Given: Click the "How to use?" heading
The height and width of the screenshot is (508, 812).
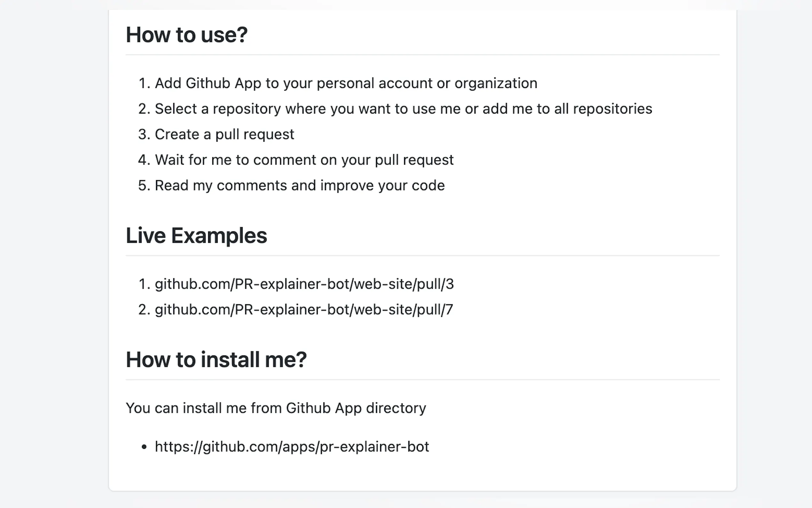Looking at the screenshot, I should point(187,35).
